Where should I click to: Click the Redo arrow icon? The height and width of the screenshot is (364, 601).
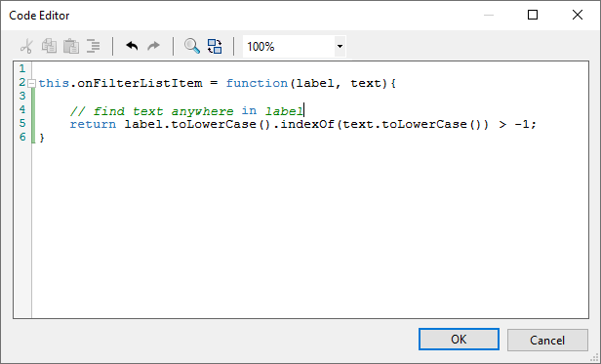[x=154, y=46]
